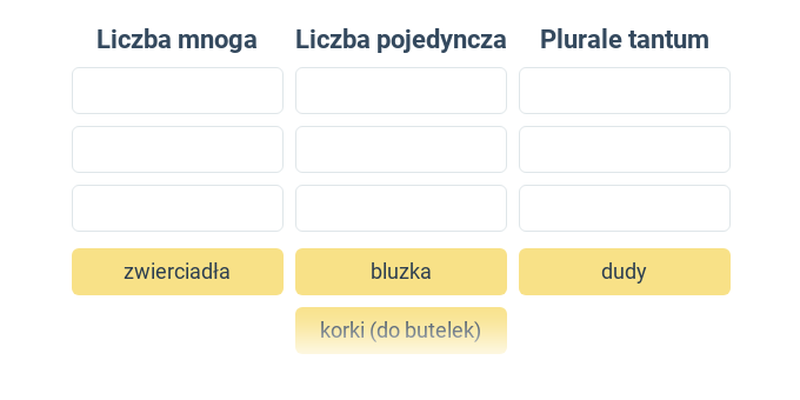Pick the 'bluzka' word tile
Image resolution: width=800 pixels, height=400 pixels.
[x=401, y=271]
